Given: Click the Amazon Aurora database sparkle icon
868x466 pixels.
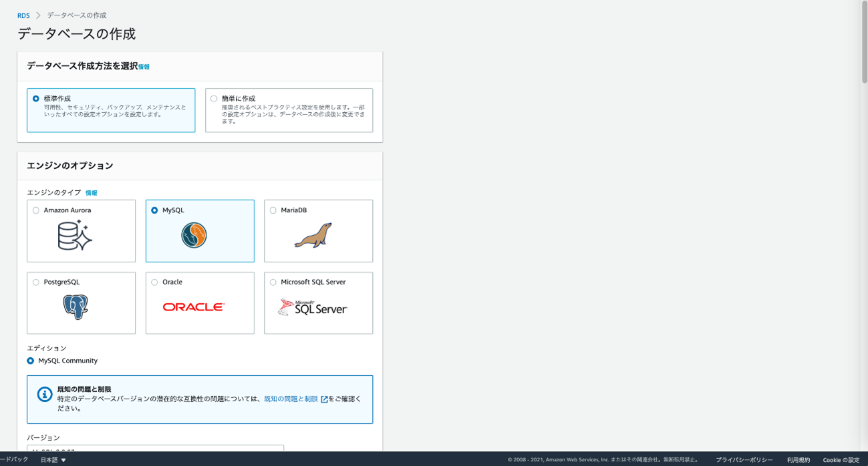Looking at the screenshot, I should (x=75, y=236).
